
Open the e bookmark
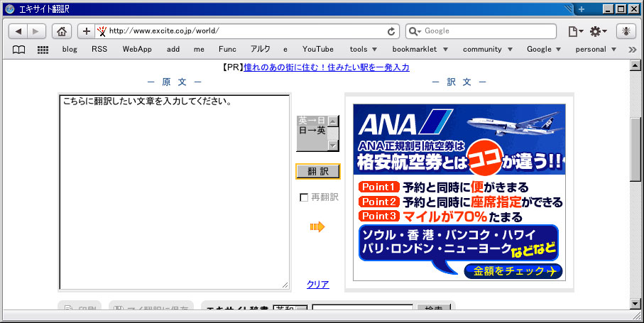point(285,49)
